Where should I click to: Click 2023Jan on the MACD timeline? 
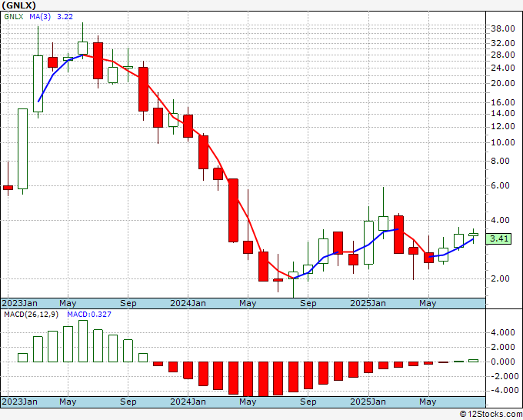(x=20, y=402)
